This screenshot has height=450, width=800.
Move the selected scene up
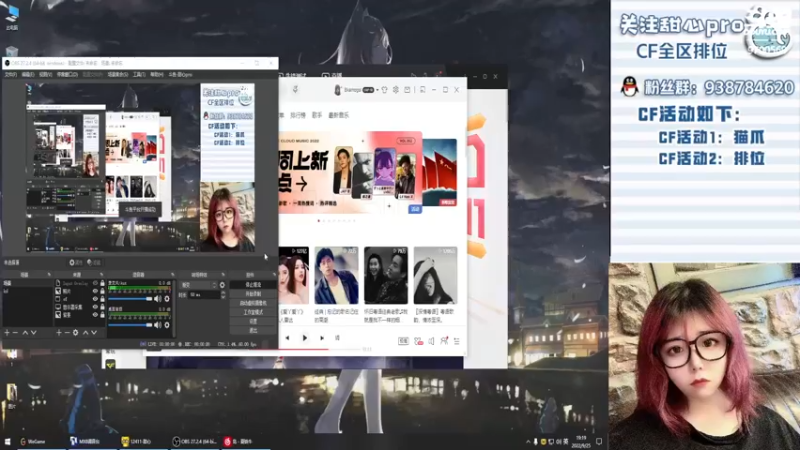coord(24,333)
